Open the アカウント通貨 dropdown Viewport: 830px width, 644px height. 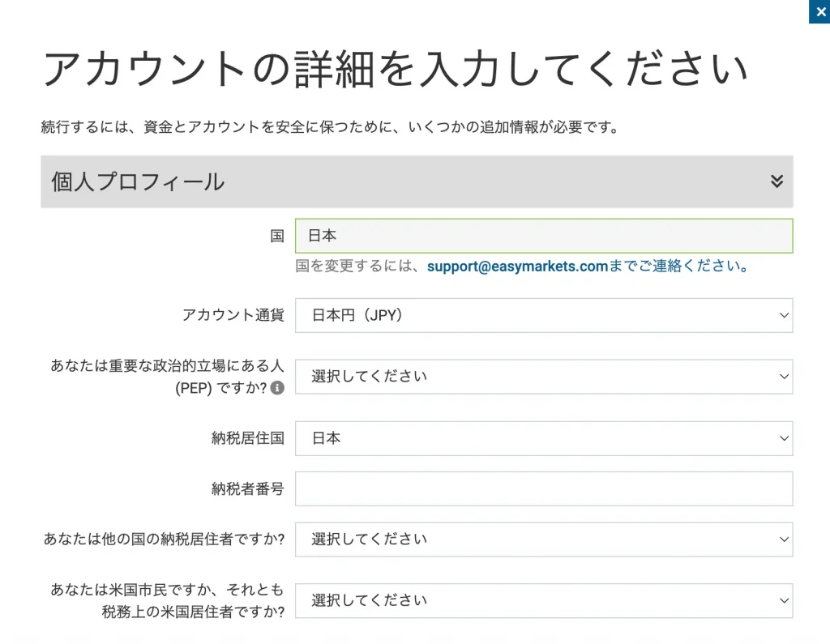click(544, 315)
